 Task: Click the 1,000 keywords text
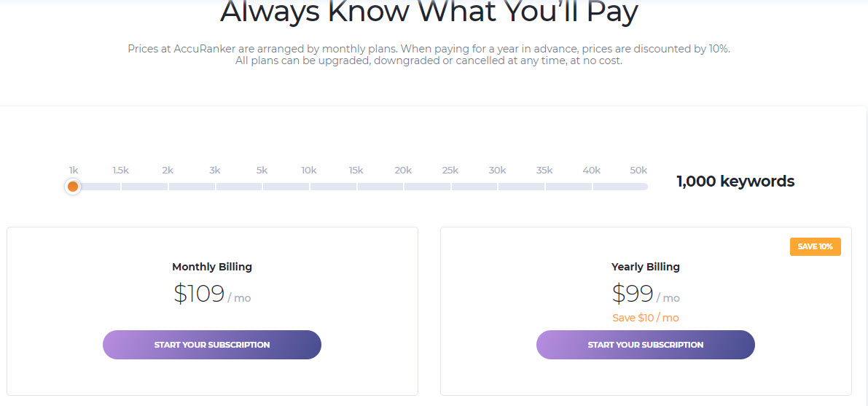click(735, 181)
